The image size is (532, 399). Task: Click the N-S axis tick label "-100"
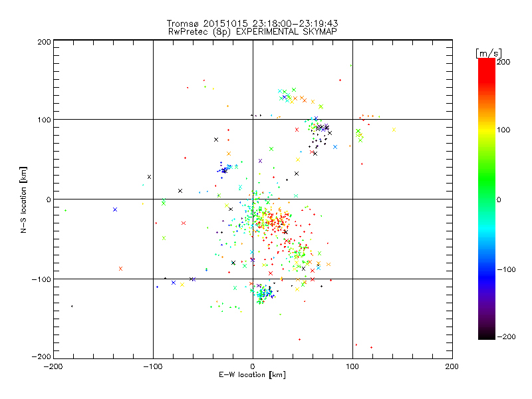pos(41,279)
